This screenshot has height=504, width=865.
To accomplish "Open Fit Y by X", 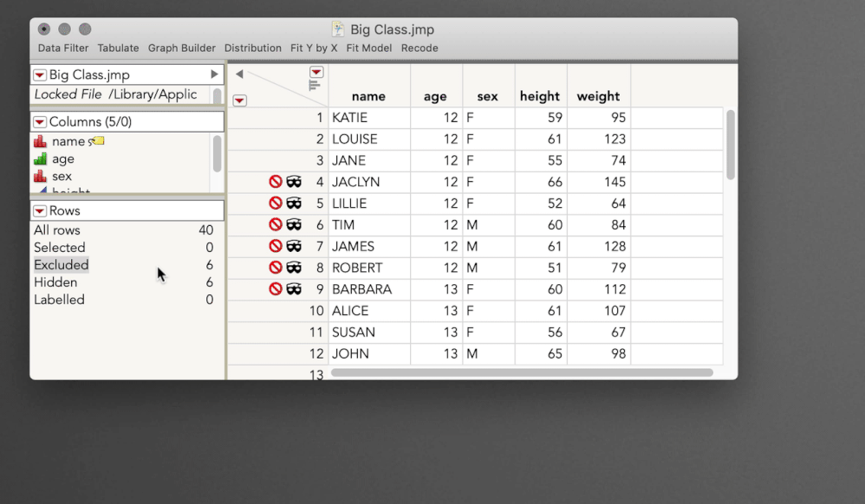I will coord(314,48).
